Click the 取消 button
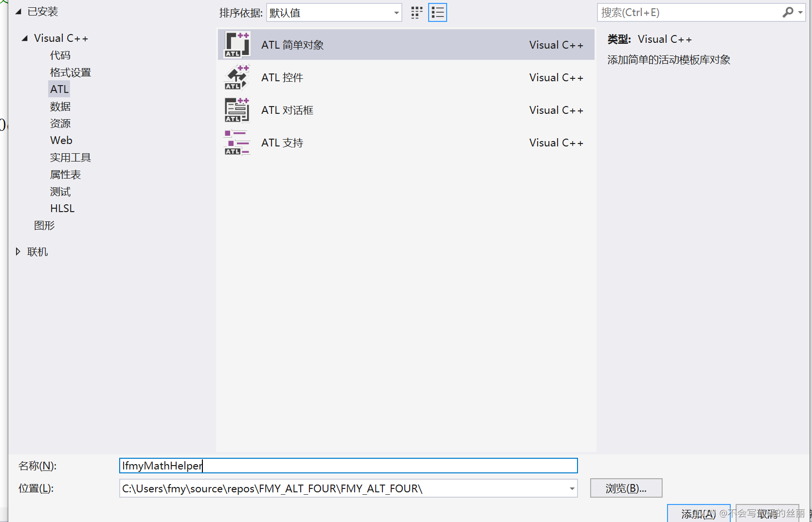This screenshot has height=522, width=812. [767, 513]
